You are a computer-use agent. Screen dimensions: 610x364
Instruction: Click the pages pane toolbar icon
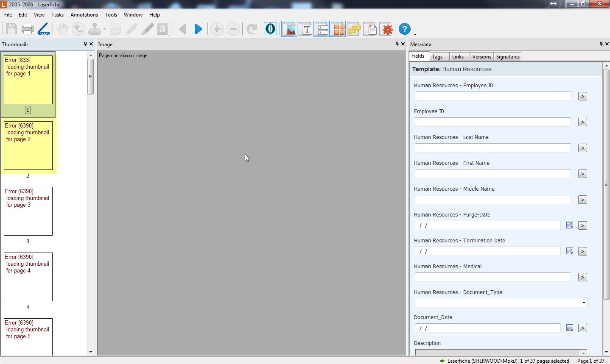coord(370,29)
